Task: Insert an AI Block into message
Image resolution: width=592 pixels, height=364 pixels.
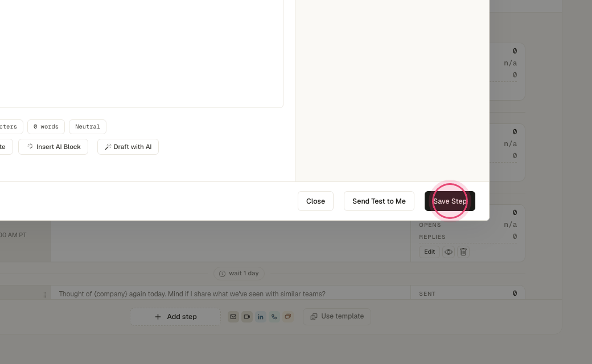Action: pos(54,147)
